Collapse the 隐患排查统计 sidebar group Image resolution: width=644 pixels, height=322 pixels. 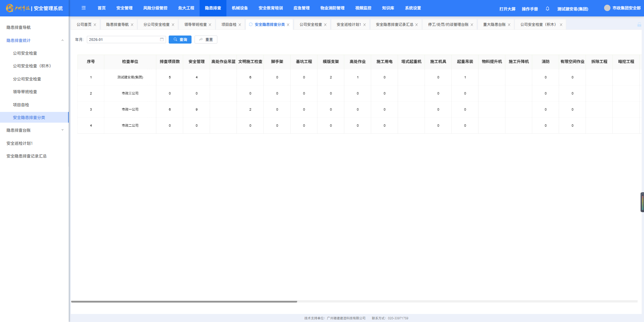click(62, 41)
